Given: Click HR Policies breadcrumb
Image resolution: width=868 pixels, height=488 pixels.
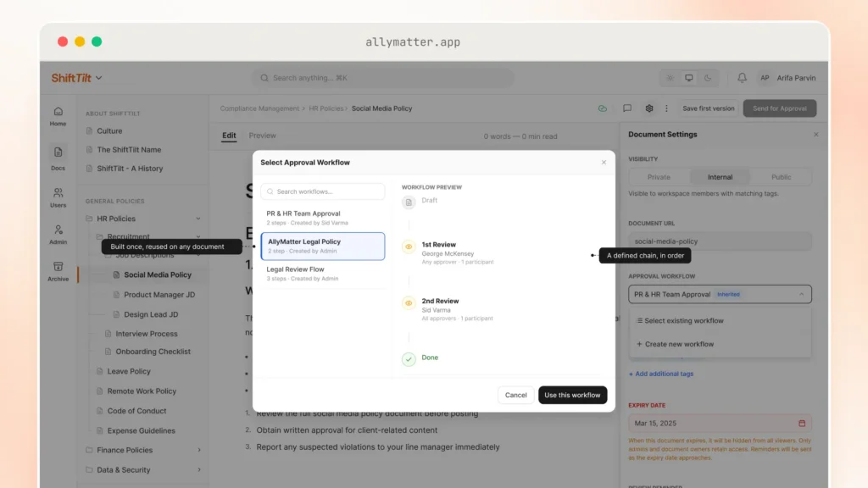Looking at the screenshot, I should click(x=326, y=108).
